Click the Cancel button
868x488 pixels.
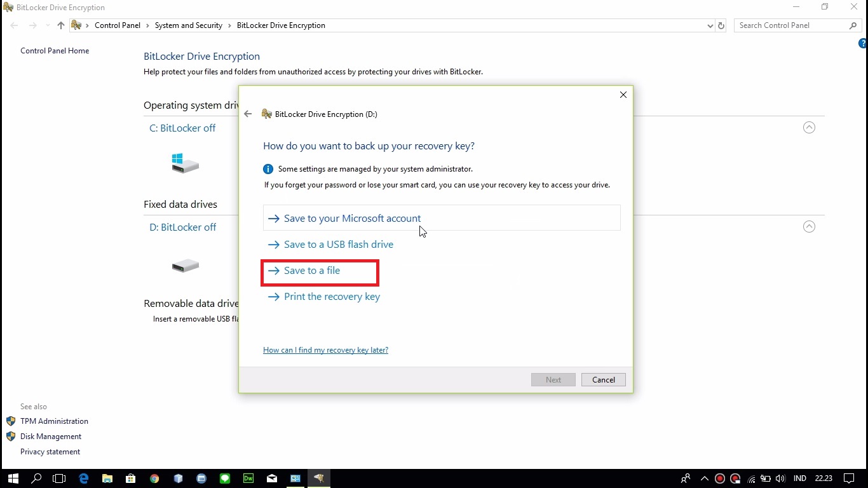tap(604, 380)
